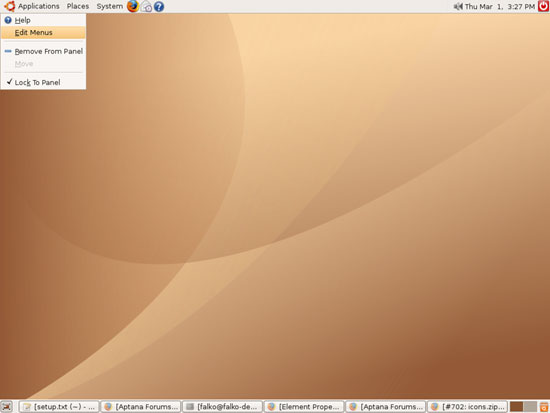
Task: Switch to the second workspace in switcher
Action: click(530, 407)
